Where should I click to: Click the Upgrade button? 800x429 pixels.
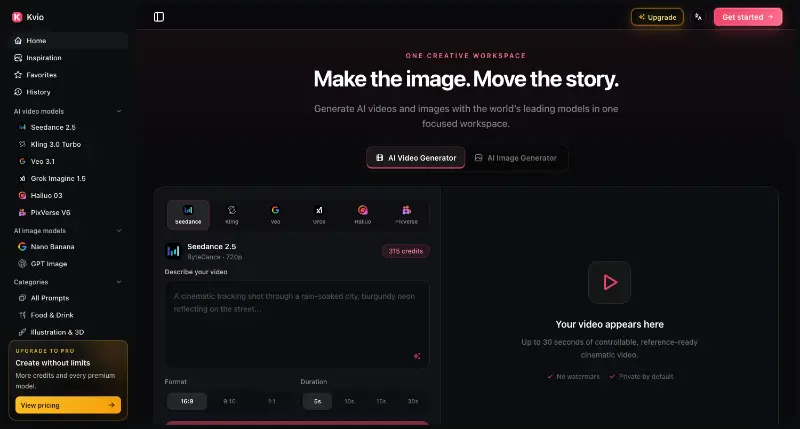[x=657, y=17]
